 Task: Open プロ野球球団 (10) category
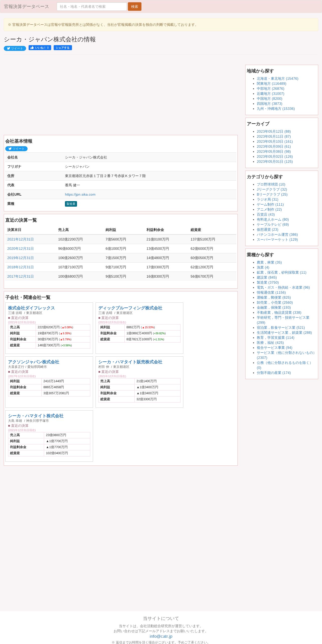(x=271, y=184)
